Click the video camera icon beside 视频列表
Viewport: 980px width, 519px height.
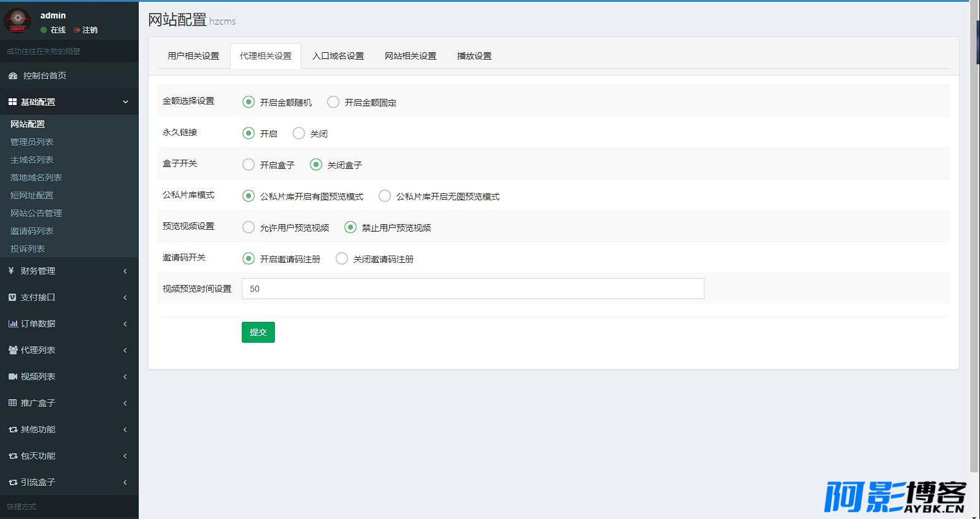tap(13, 377)
